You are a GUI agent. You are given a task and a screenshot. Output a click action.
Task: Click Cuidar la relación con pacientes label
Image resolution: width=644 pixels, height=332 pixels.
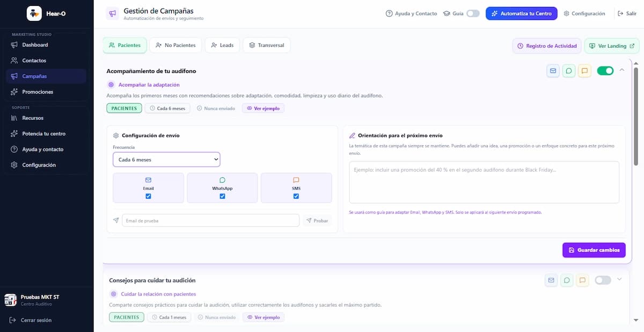158,294
